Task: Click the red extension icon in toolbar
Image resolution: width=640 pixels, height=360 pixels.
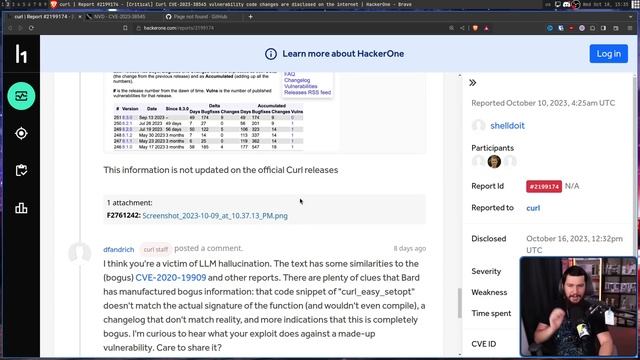Action: [571, 28]
